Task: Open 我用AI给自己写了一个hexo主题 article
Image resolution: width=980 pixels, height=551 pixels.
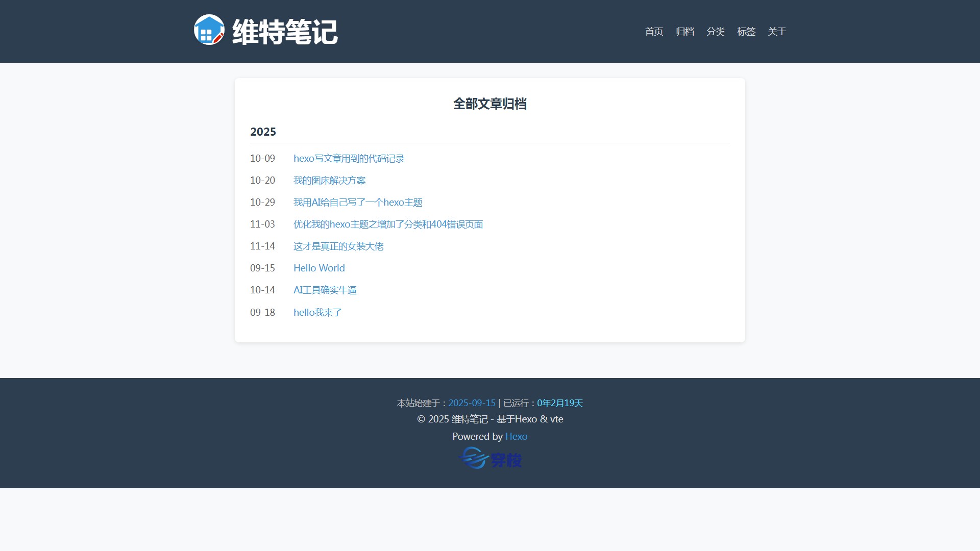Action: click(357, 203)
